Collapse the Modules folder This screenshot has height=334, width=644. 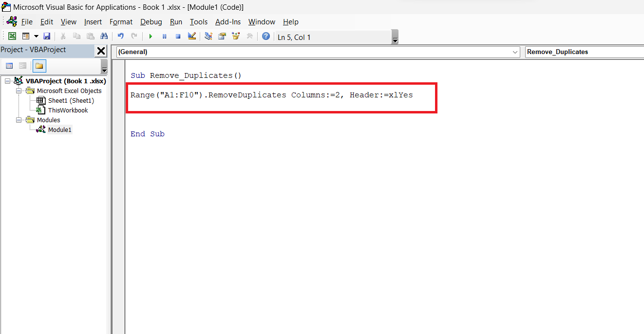(19, 120)
